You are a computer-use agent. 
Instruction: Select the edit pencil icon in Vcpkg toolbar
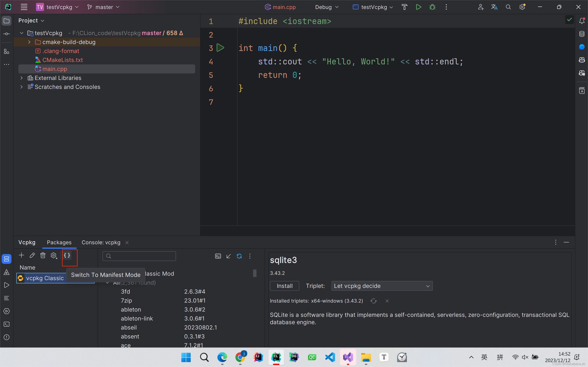point(32,255)
